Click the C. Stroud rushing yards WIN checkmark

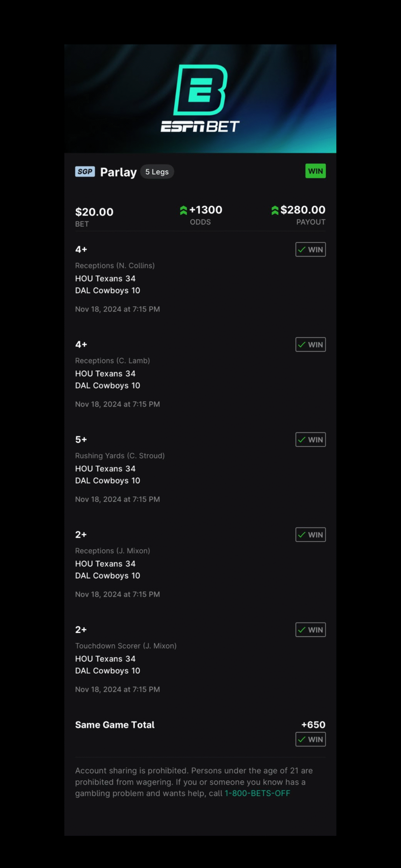pos(302,440)
